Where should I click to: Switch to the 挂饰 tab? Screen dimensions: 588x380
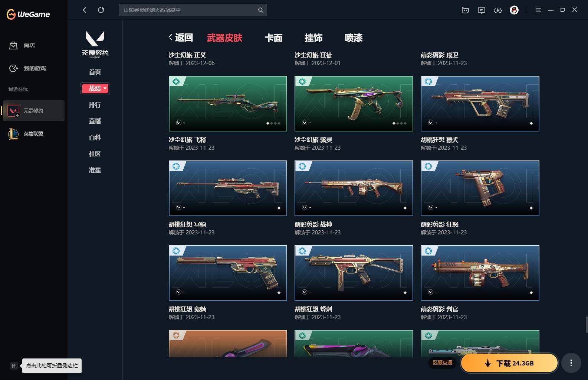coord(313,38)
